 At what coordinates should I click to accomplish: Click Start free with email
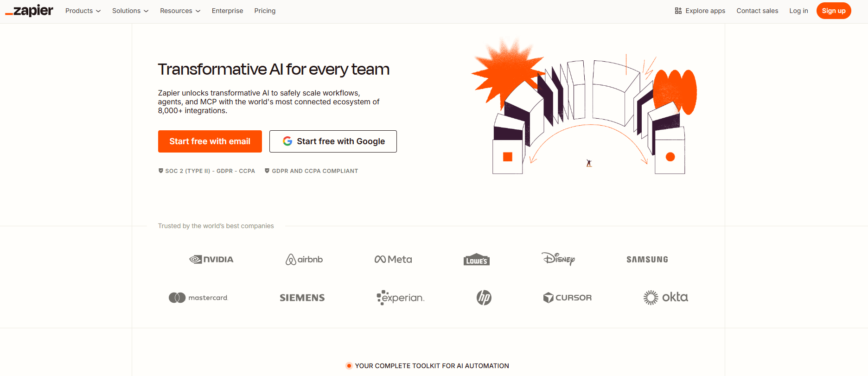210,141
